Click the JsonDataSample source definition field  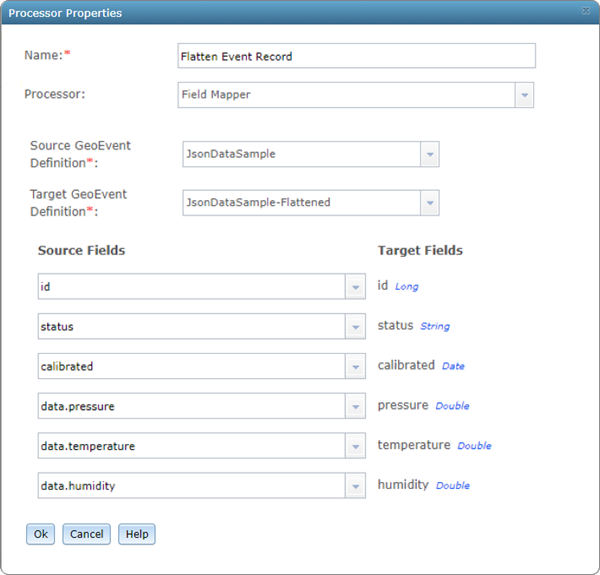click(x=300, y=155)
